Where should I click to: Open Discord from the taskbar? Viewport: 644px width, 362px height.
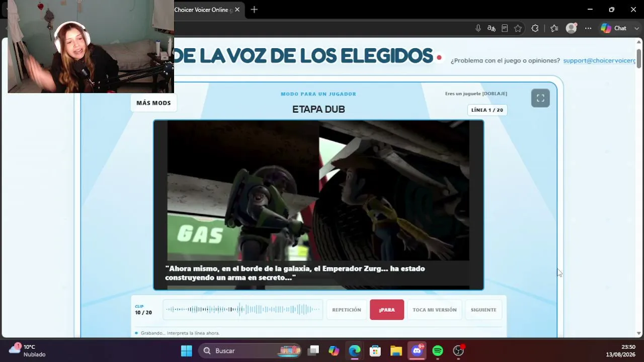click(417, 350)
